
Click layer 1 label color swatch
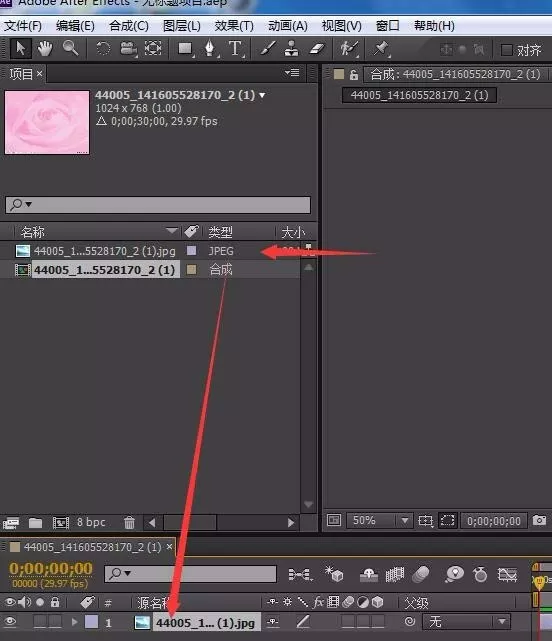(91, 622)
